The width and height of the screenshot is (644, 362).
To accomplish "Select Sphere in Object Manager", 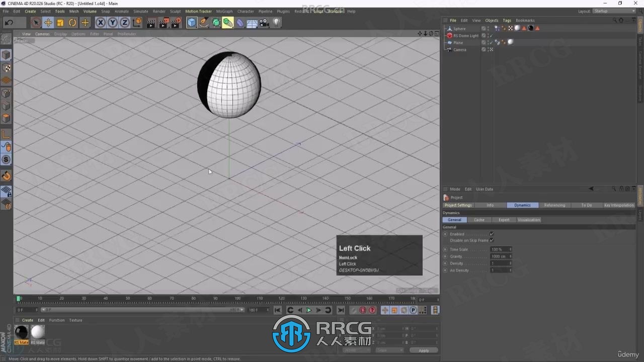I will pyautogui.click(x=459, y=29).
